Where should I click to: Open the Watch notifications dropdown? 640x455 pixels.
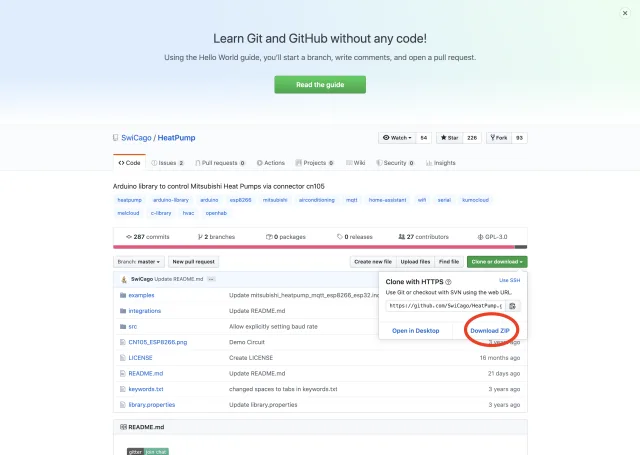[x=397, y=137]
